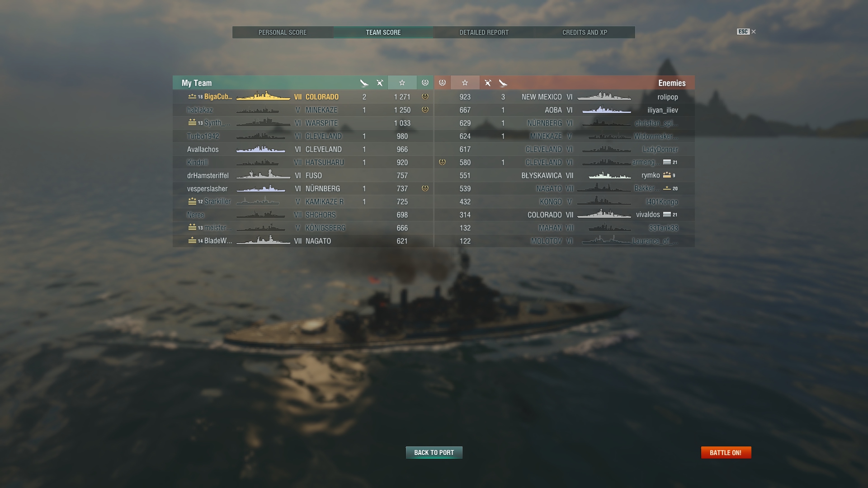
Task: Close results screen with ESC X
Action: click(x=746, y=32)
